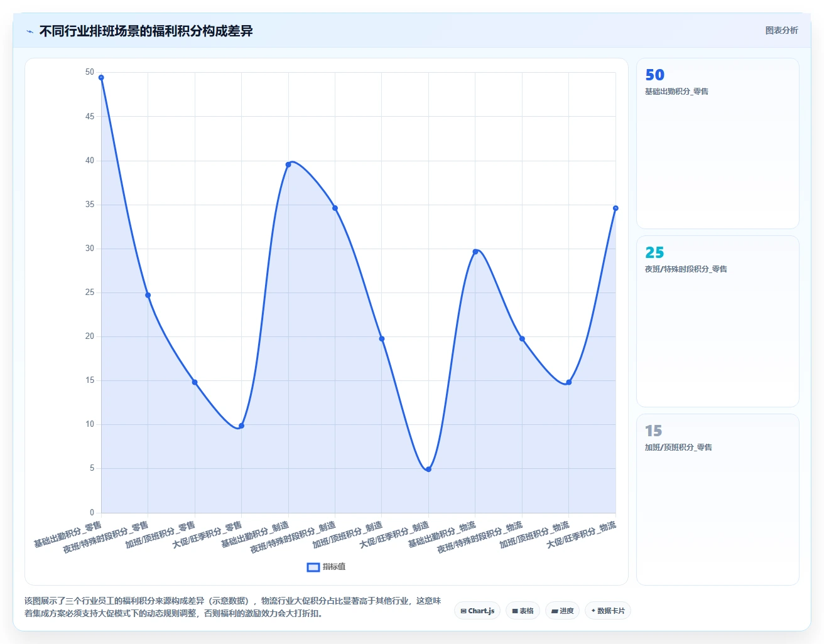The image size is (824, 644).
Task: Click the chart icon beside the title
Action: pyautogui.click(x=30, y=31)
